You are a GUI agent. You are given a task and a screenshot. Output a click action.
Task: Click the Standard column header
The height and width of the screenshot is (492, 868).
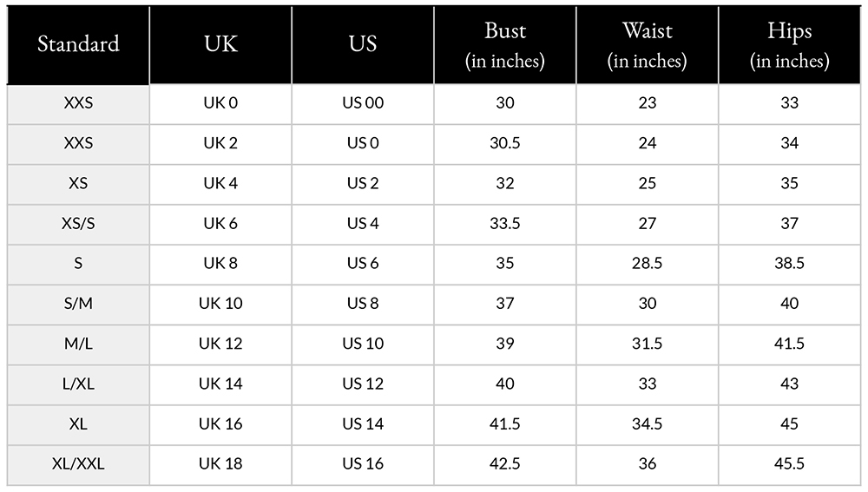(78, 45)
